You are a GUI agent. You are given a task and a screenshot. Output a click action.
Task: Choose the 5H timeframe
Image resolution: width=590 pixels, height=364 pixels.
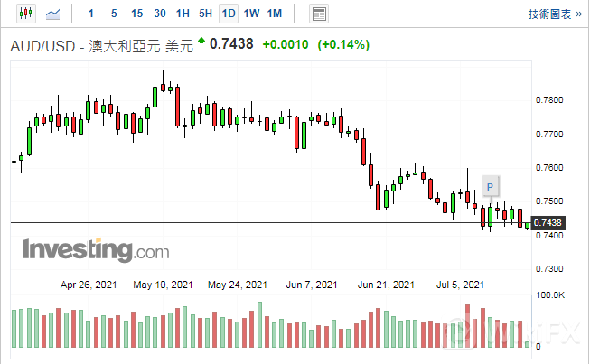(x=205, y=14)
